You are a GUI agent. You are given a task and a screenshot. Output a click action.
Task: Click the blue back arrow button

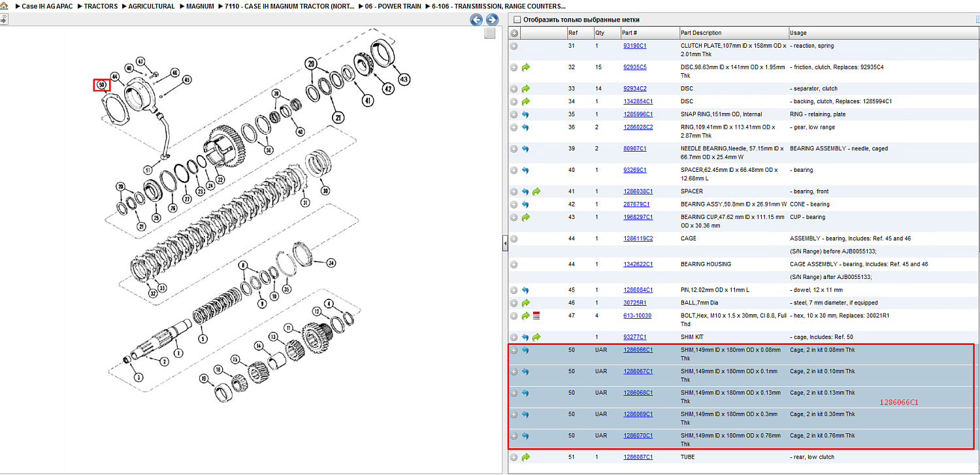[476, 20]
